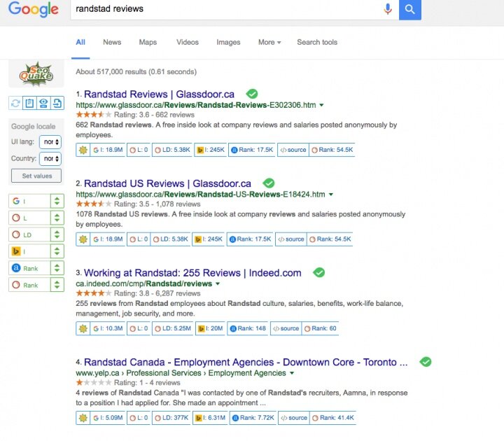This screenshot has width=504, height=441.
Task: Click Rank: 60 under Indeed result
Action: point(321,328)
